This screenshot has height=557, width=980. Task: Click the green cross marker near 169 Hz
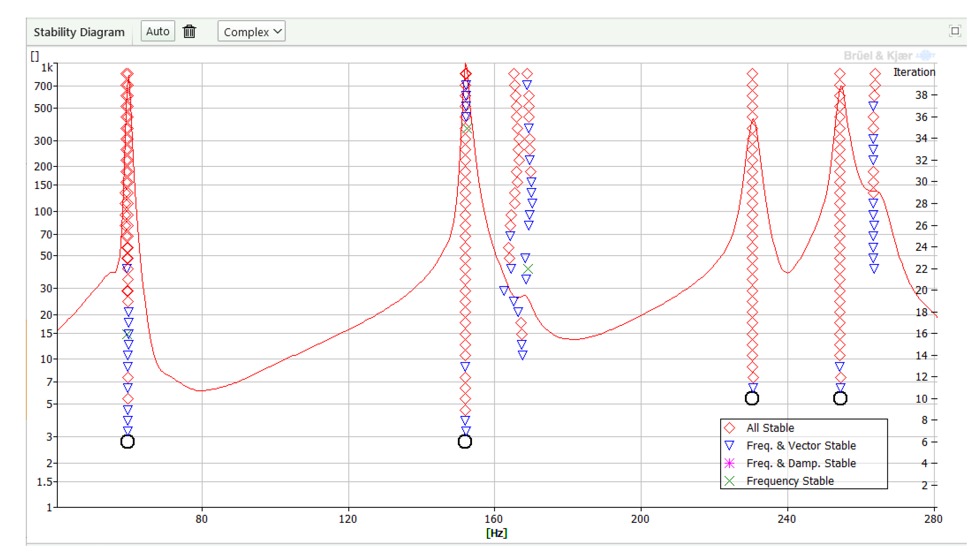(528, 269)
